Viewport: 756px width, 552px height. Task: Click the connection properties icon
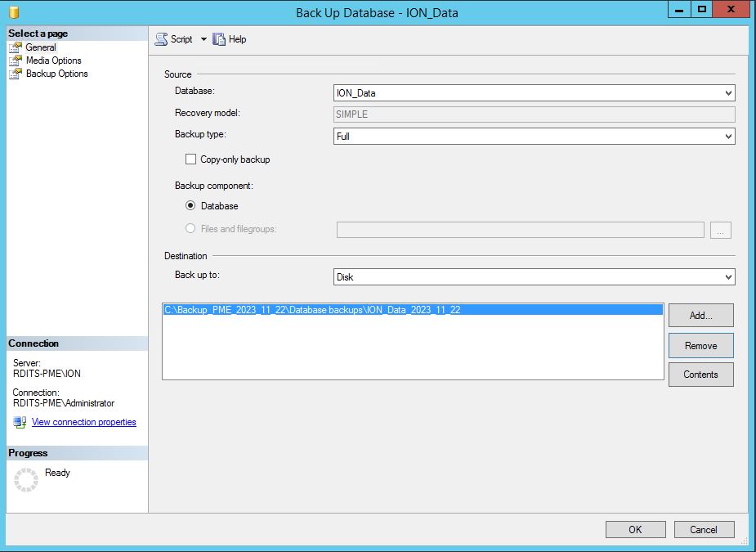pos(20,422)
